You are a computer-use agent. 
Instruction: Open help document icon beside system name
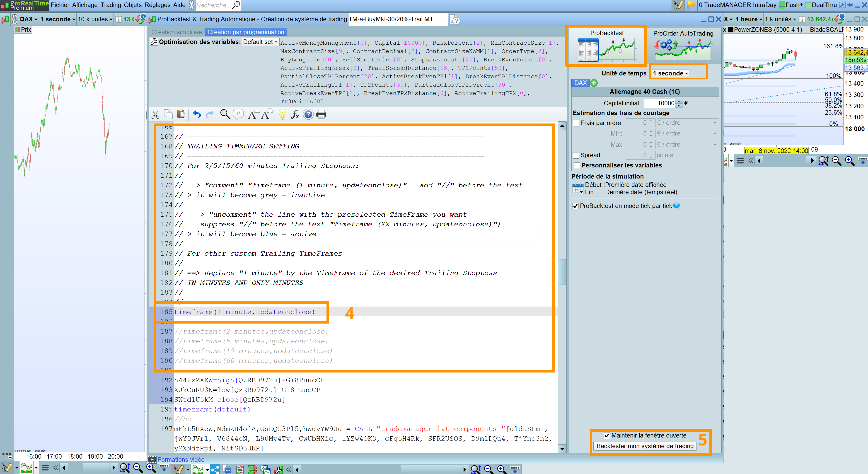point(455,20)
